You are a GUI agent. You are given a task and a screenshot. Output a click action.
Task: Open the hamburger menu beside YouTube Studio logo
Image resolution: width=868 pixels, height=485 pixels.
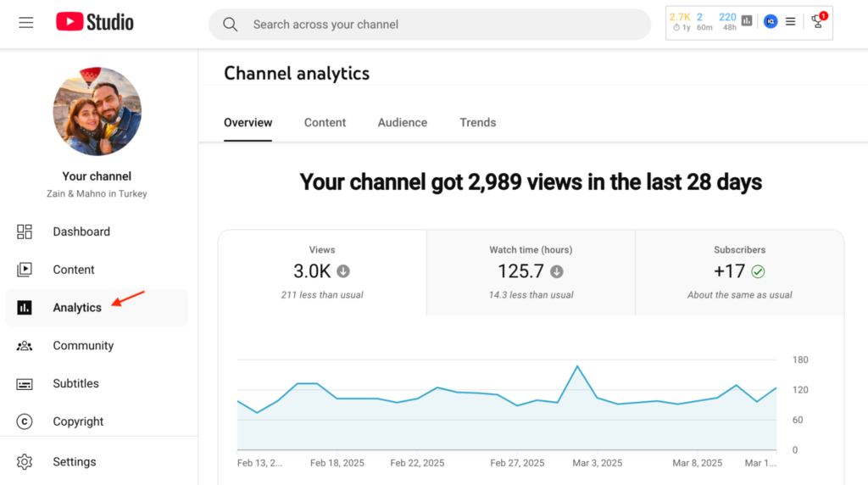pos(26,23)
